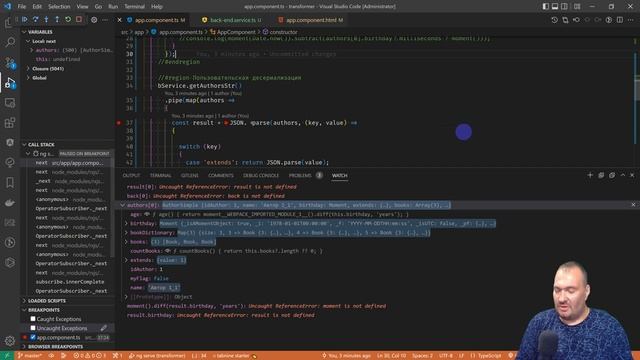Select the idAuthor: 1 watch row
The height and width of the screenshot is (360, 640).
(147, 269)
